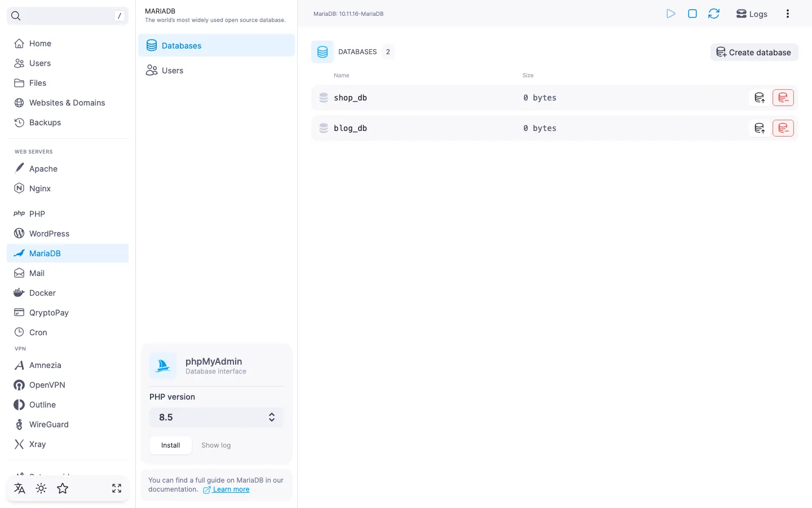Go to the PHP settings page
The image size is (812, 508).
(68, 214)
